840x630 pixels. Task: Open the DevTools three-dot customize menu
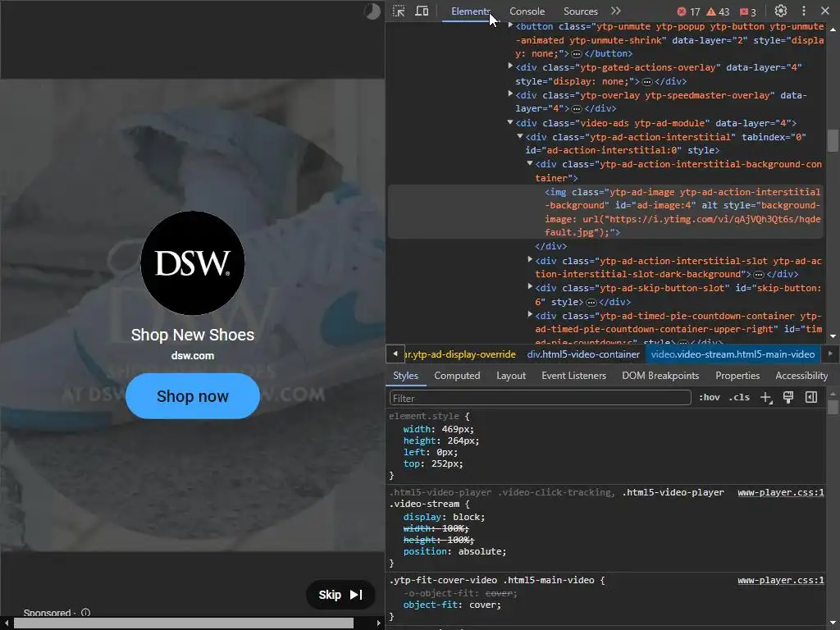[x=804, y=11]
